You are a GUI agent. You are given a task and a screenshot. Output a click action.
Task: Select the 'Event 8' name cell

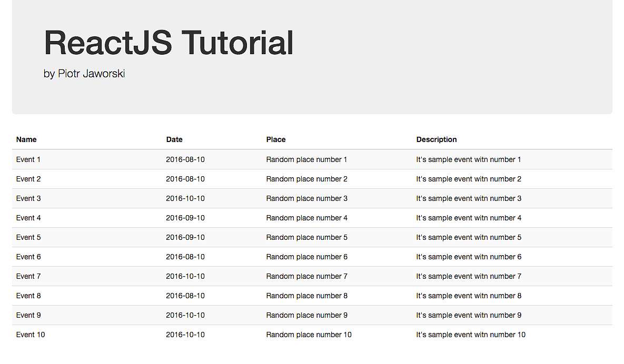(28, 296)
